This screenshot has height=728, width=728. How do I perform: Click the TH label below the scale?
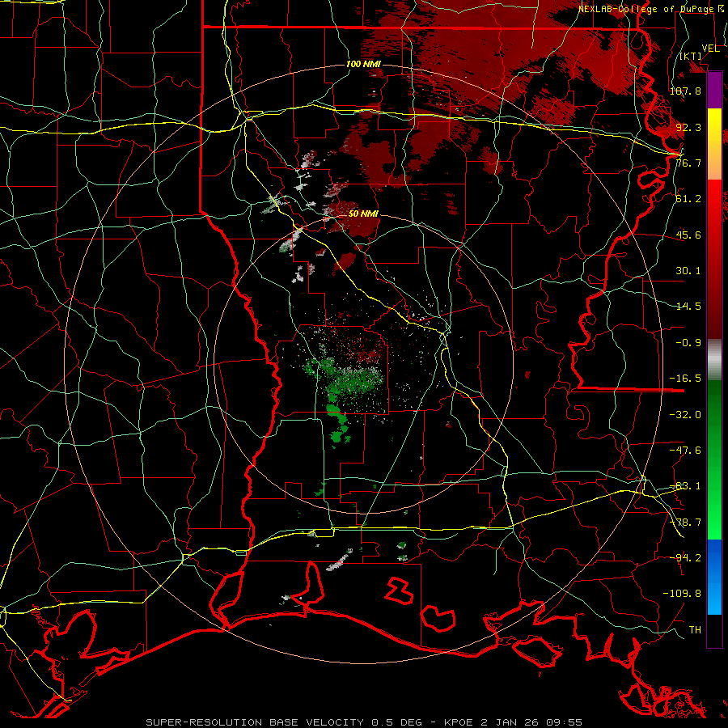point(695,629)
